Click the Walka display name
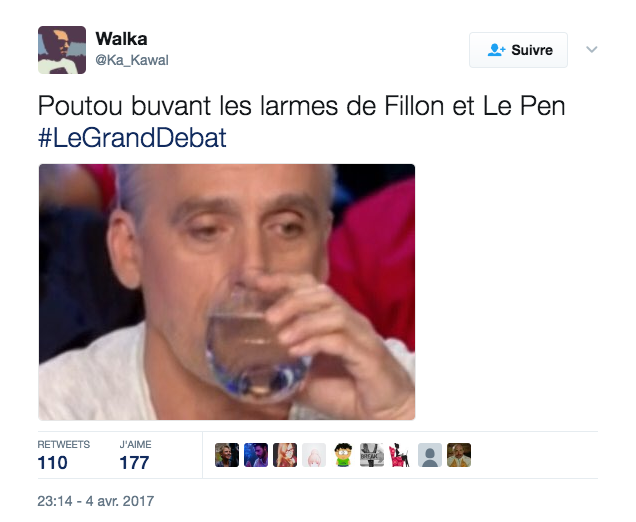The width and height of the screenshot is (636, 522). coord(121,39)
